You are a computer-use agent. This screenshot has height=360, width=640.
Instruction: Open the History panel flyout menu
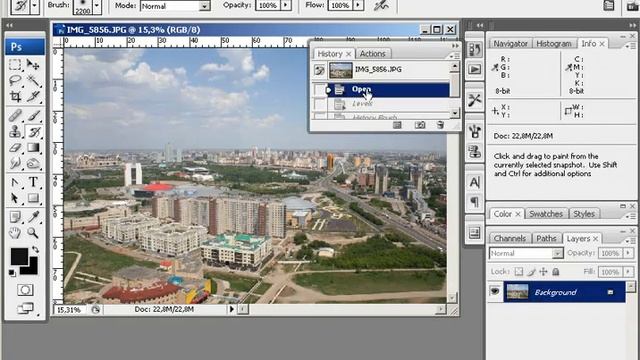[x=456, y=55]
